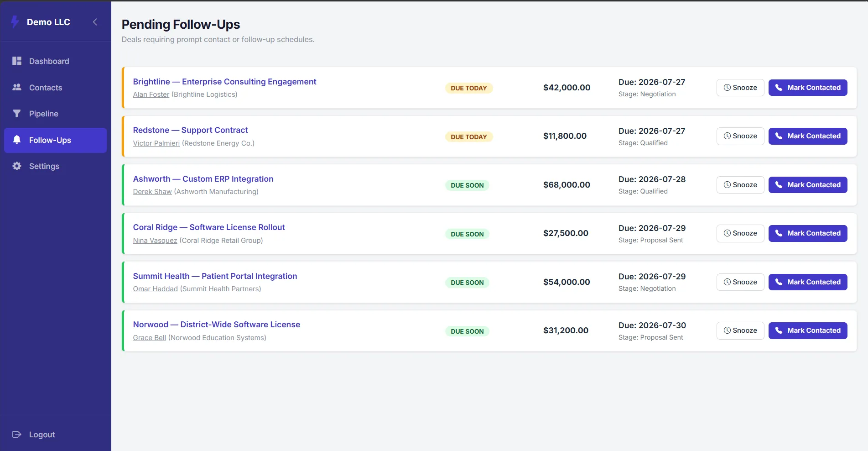Click the $42,000.00 amount

click(567, 88)
